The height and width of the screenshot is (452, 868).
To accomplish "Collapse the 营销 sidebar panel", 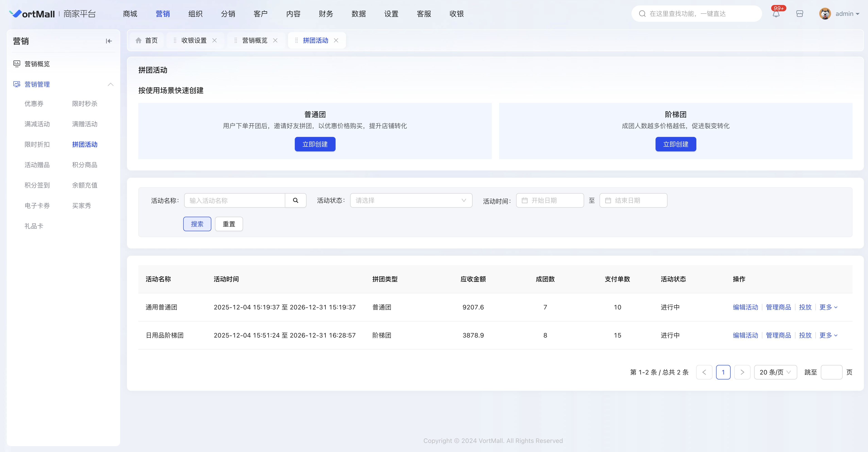I will (x=109, y=41).
